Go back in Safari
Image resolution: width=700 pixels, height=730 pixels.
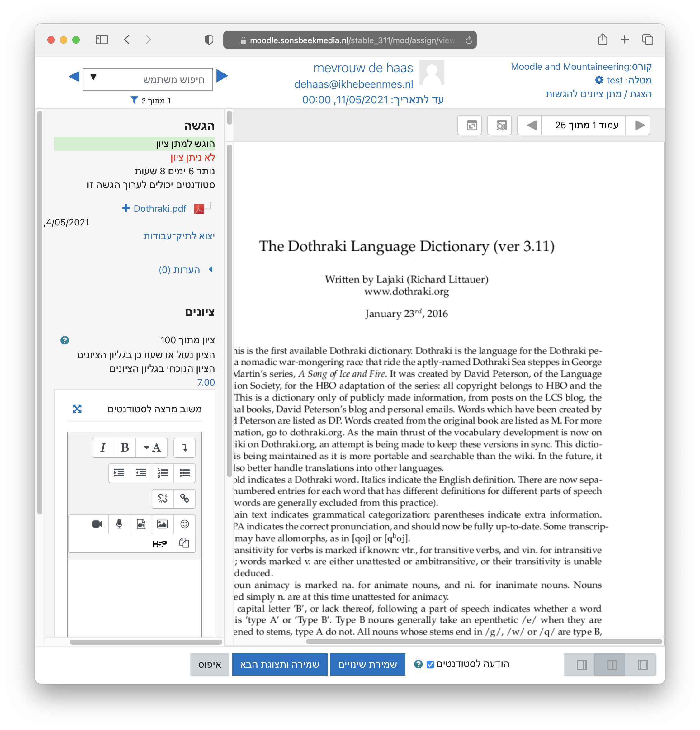click(127, 40)
